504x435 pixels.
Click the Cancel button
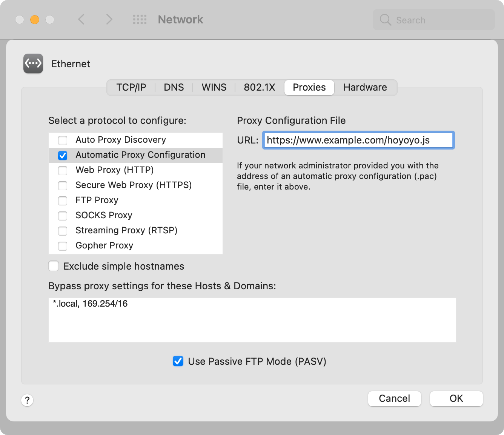[x=394, y=399]
